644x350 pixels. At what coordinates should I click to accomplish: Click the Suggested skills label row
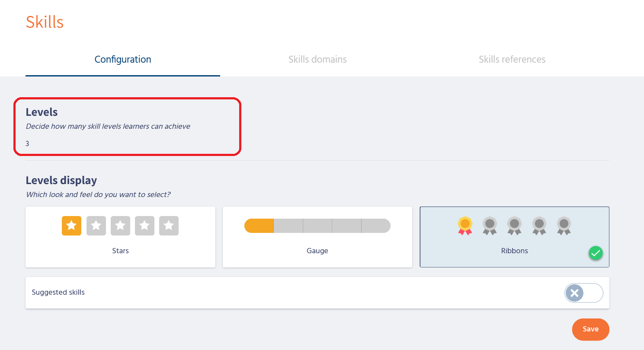(x=58, y=293)
